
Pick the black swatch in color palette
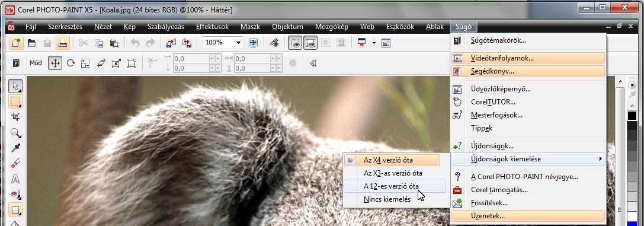point(632,116)
